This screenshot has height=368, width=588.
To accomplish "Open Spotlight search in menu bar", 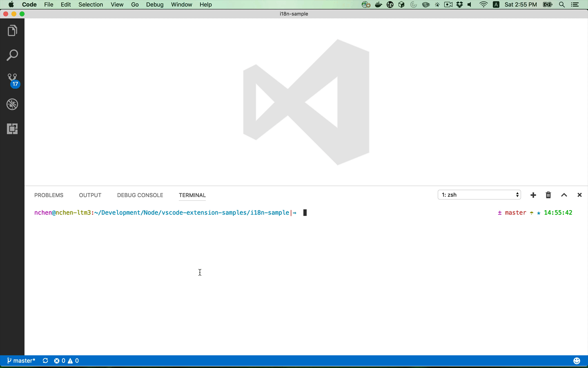I will coord(562,4).
